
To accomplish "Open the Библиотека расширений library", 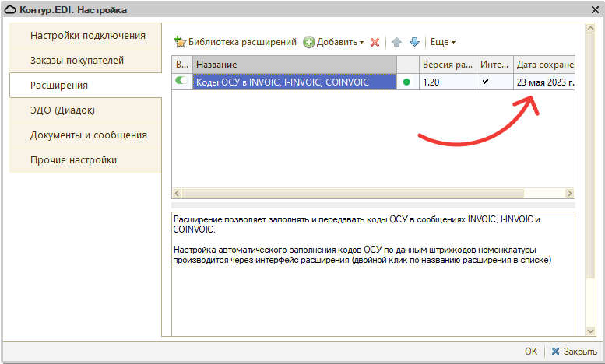I will (235, 42).
